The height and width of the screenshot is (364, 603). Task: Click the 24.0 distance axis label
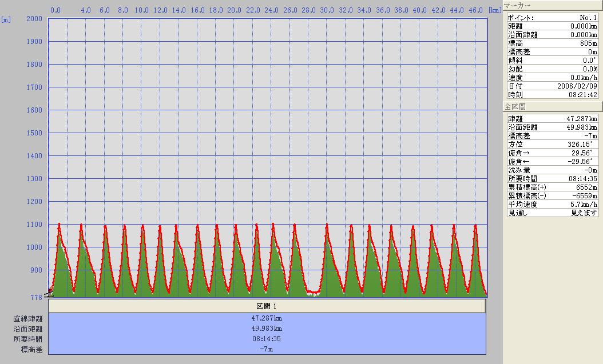(x=271, y=10)
